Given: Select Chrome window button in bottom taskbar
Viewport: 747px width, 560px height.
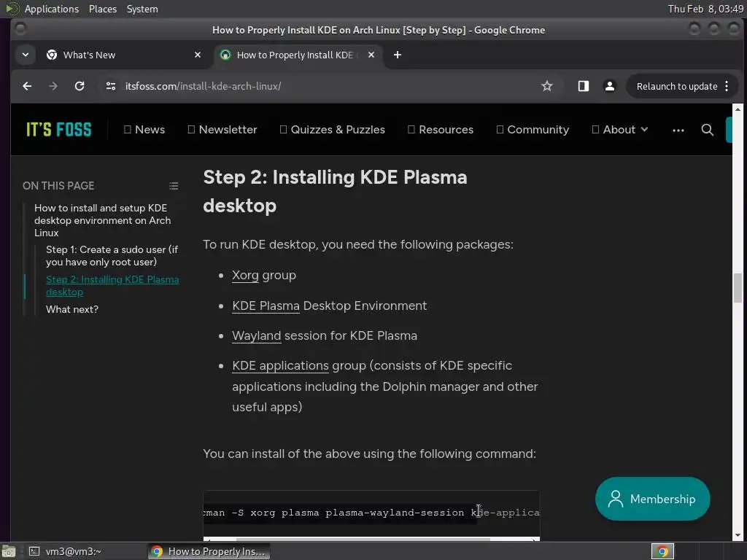Looking at the screenshot, I should (x=209, y=551).
